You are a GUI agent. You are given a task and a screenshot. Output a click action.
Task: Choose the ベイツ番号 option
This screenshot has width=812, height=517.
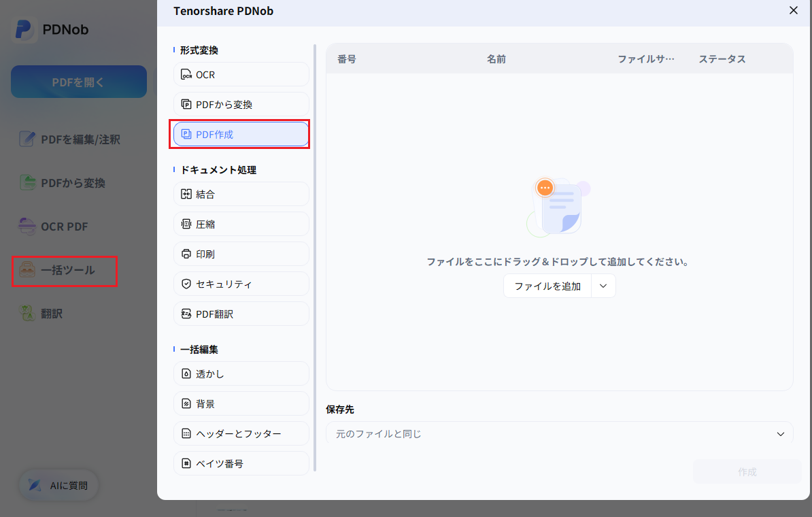point(241,463)
